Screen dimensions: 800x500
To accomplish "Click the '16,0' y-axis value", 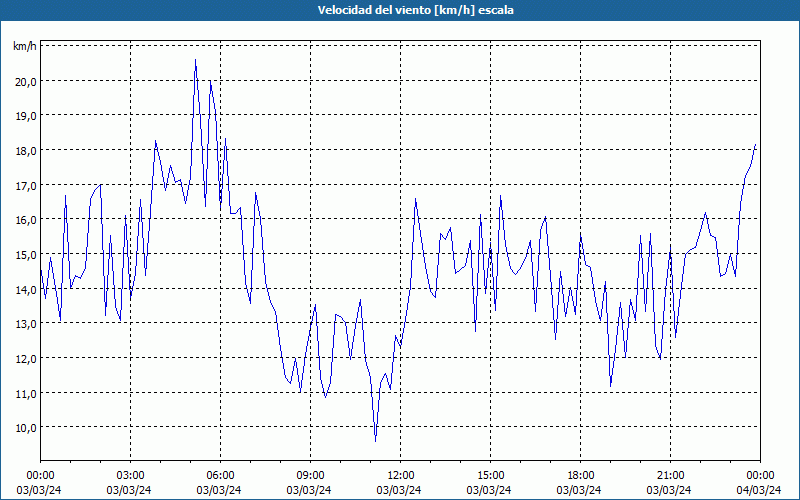I will coord(26,219).
